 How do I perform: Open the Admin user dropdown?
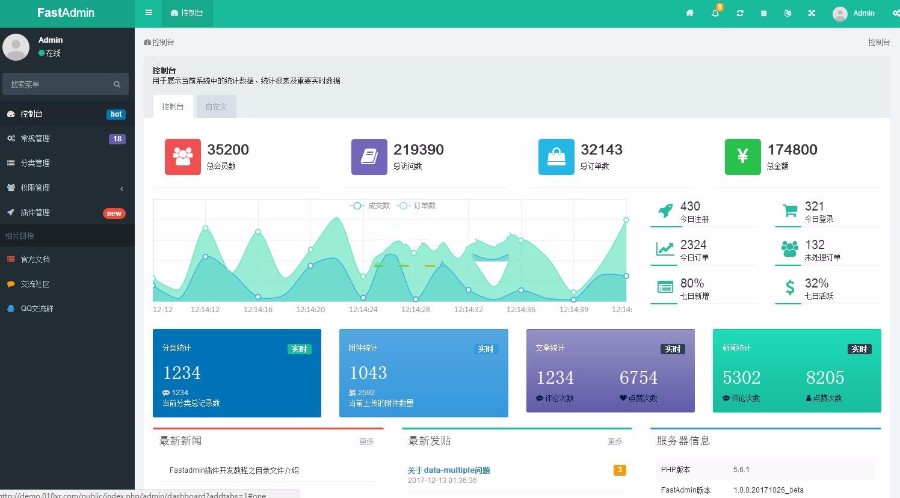tap(853, 13)
